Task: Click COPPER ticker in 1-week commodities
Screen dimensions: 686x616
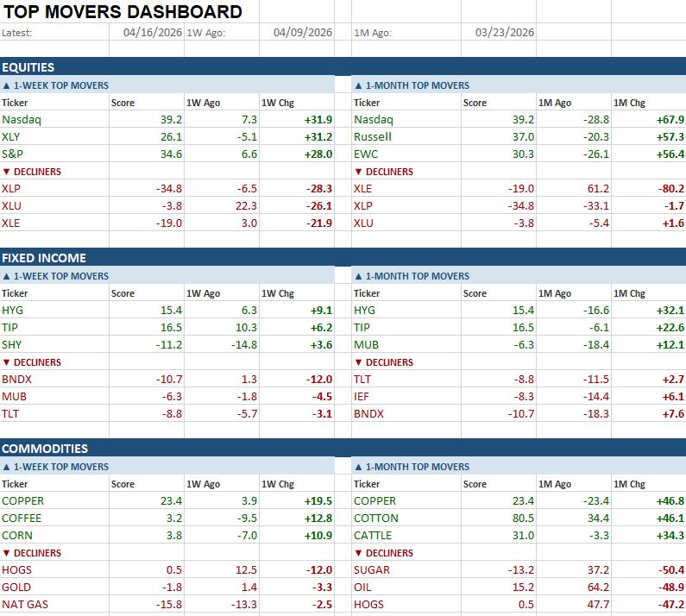Action: [x=54, y=501]
